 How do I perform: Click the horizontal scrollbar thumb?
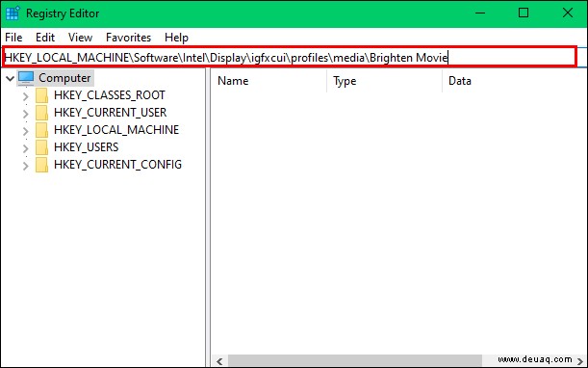point(355,361)
